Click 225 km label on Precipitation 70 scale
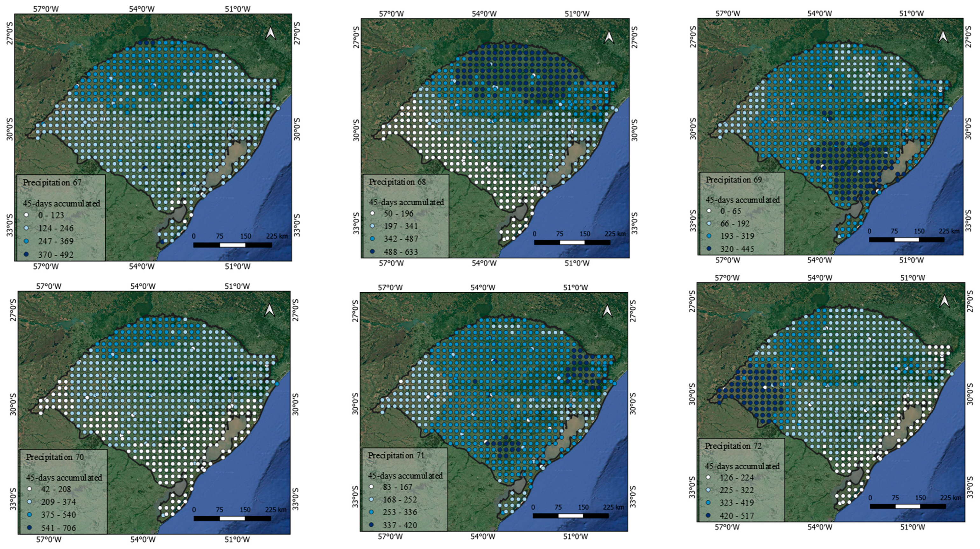 [276, 510]
